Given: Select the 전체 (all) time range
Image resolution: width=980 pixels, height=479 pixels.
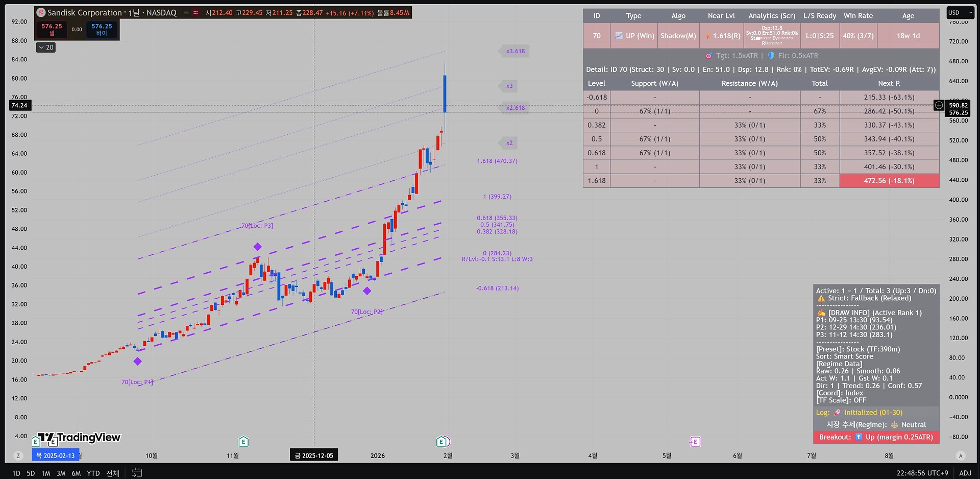Looking at the screenshot, I should click(x=113, y=473).
